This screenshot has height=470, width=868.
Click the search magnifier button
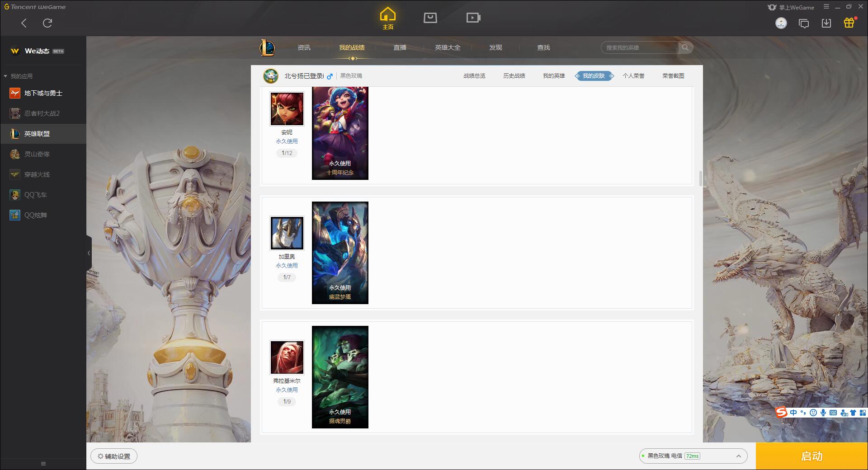coord(685,47)
